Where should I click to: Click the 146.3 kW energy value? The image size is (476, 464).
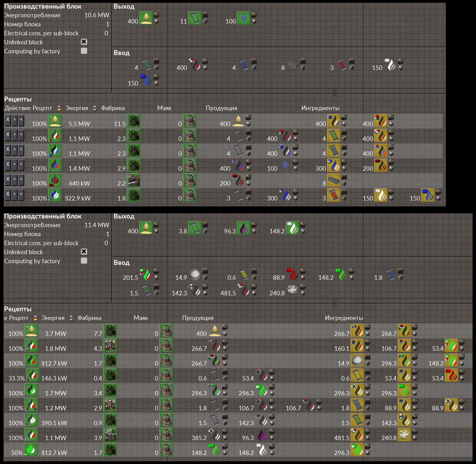pos(54,378)
